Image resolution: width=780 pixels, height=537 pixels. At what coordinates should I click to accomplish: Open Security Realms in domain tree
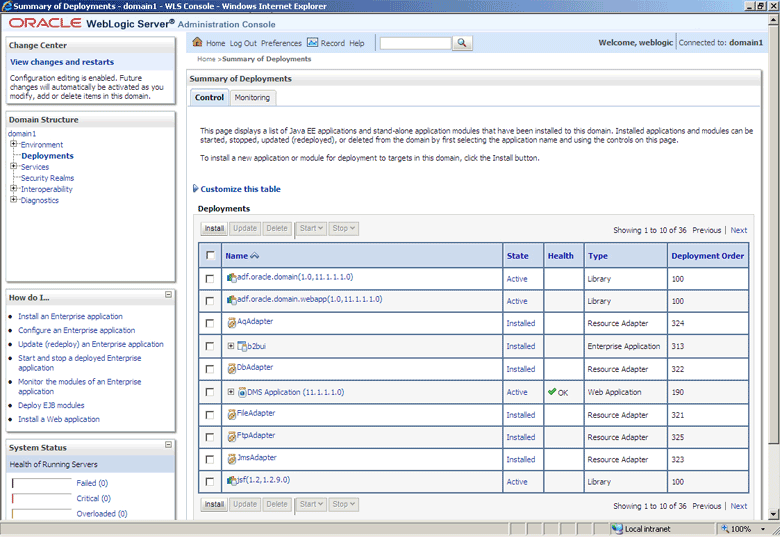tap(47, 178)
